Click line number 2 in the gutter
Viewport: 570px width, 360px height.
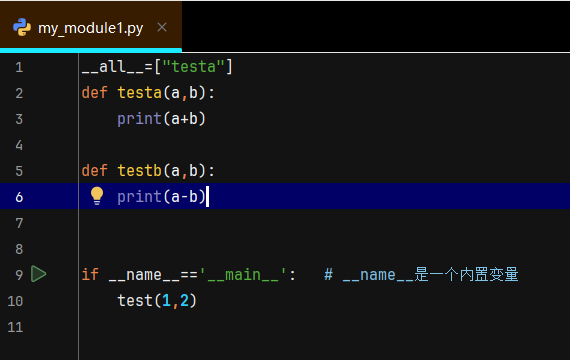click(x=19, y=93)
